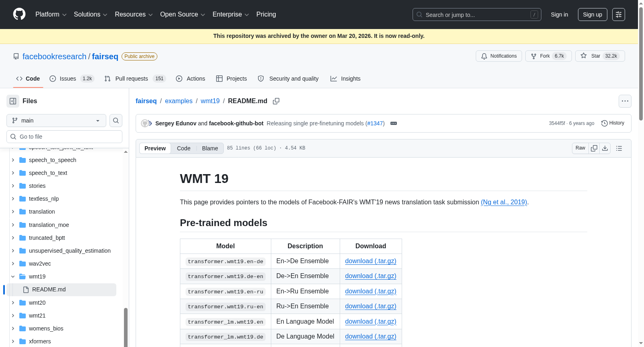The height and width of the screenshot is (347, 644).
Task: Click the History link
Action: [x=613, y=123]
